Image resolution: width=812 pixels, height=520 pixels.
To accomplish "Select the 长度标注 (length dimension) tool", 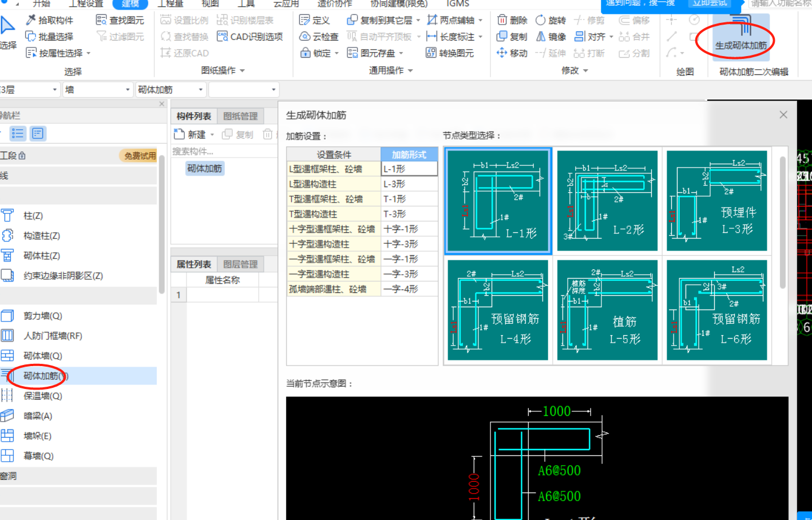I will coord(455,37).
